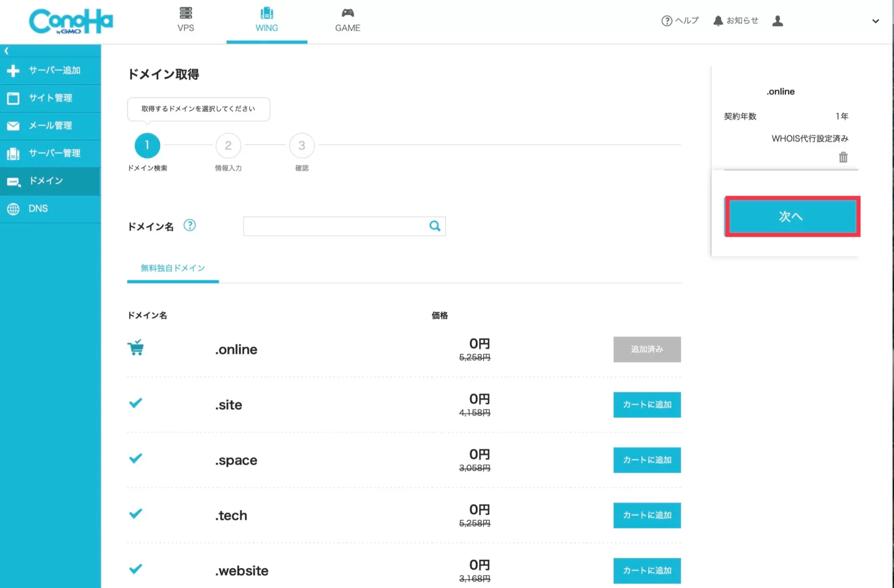894x588 pixels.
Task: Click the ConoHa logo
Action: click(x=71, y=21)
